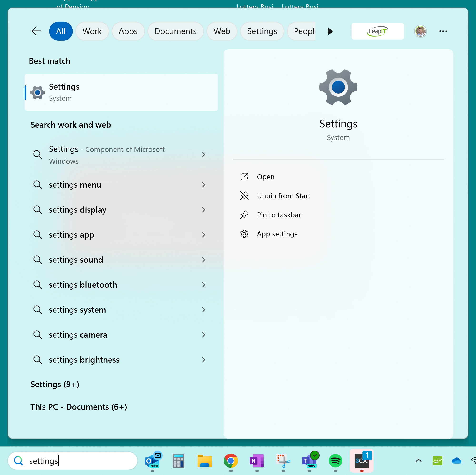Viewport: 476px width, 475px height.
Task: Click the OneDrive icon in the system tray
Action: (x=457, y=461)
